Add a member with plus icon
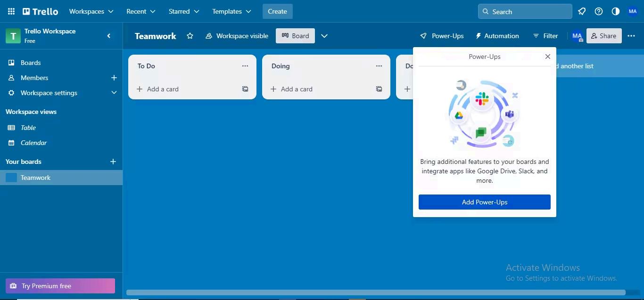Viewport: 644px width, 300px height. [x=114, y=78]
